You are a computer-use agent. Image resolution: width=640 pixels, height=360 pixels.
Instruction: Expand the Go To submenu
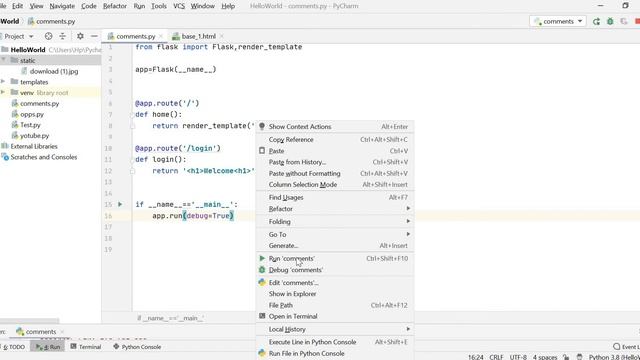(x=335, y=234)
